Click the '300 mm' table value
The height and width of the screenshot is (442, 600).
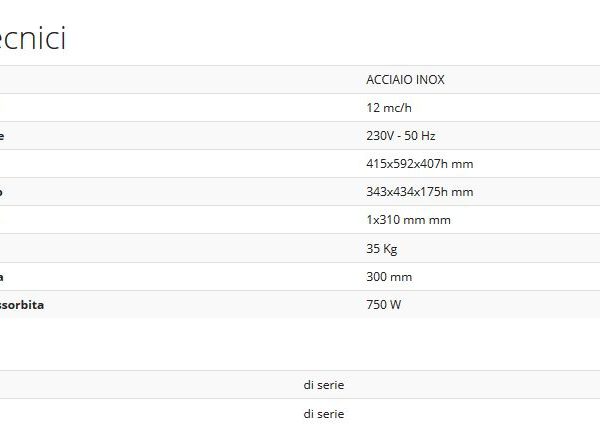pos(389,276)
